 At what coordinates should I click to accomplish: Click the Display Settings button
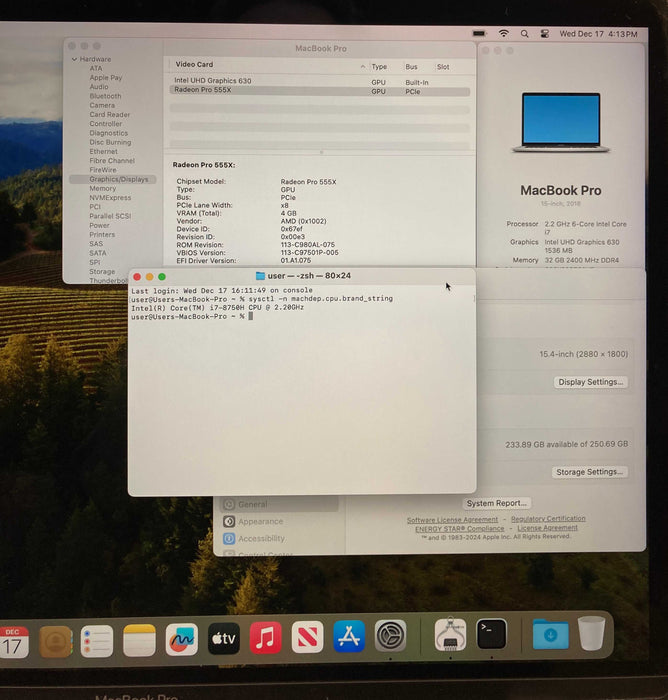(x=591, y=382)
